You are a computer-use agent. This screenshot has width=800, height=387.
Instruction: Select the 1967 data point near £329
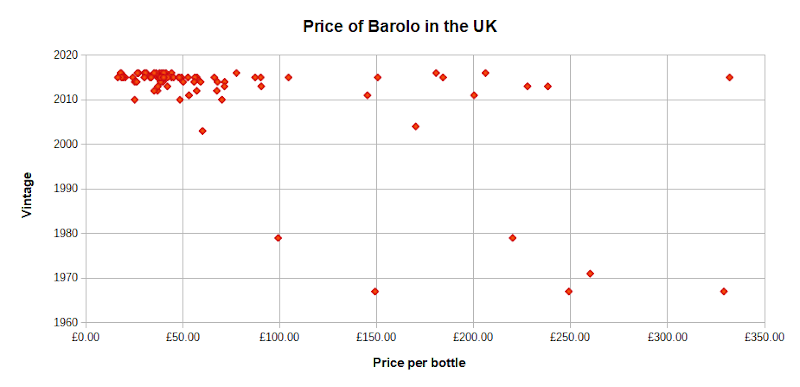click(x=723, y=291)
